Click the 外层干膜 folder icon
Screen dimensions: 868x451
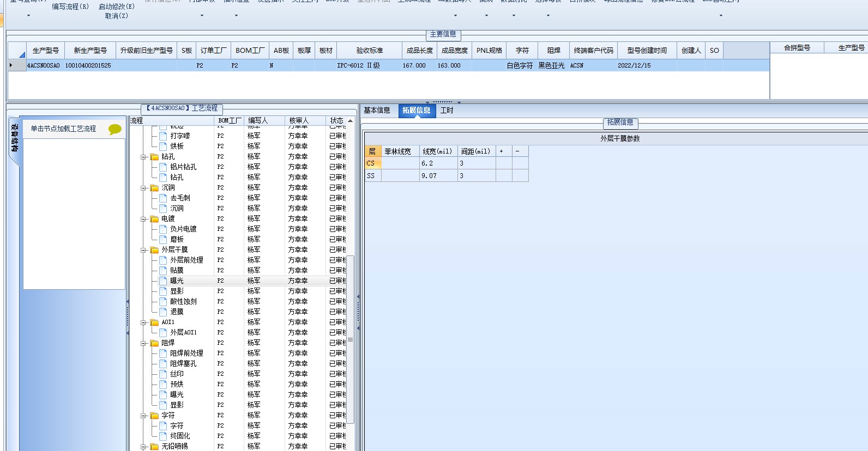coord(154,250)
